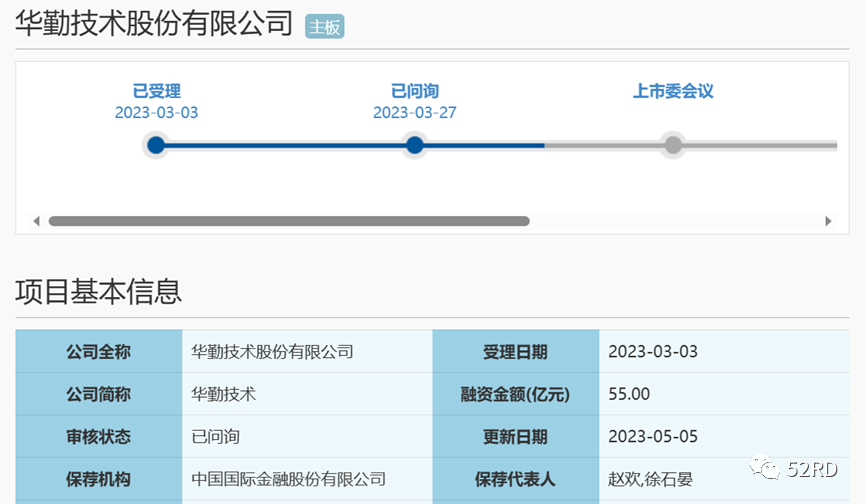Click the left scroll arrow of timeline

[x=36, y=221]
